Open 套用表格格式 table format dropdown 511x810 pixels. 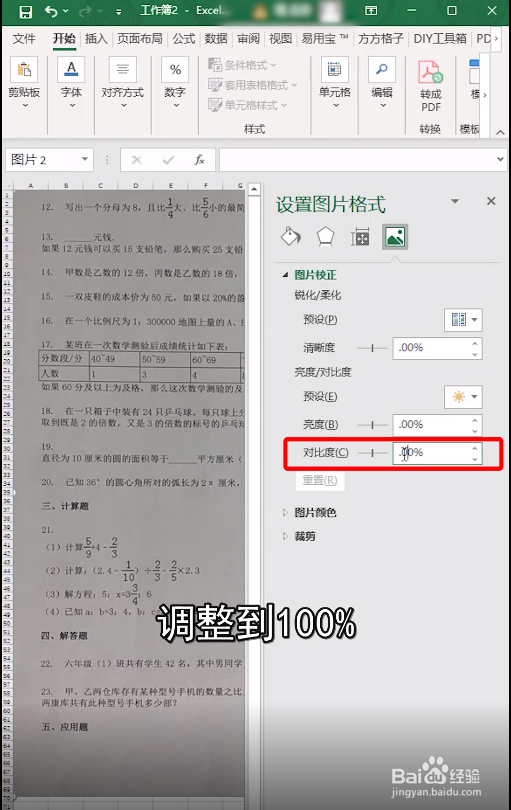coord(253,85)
